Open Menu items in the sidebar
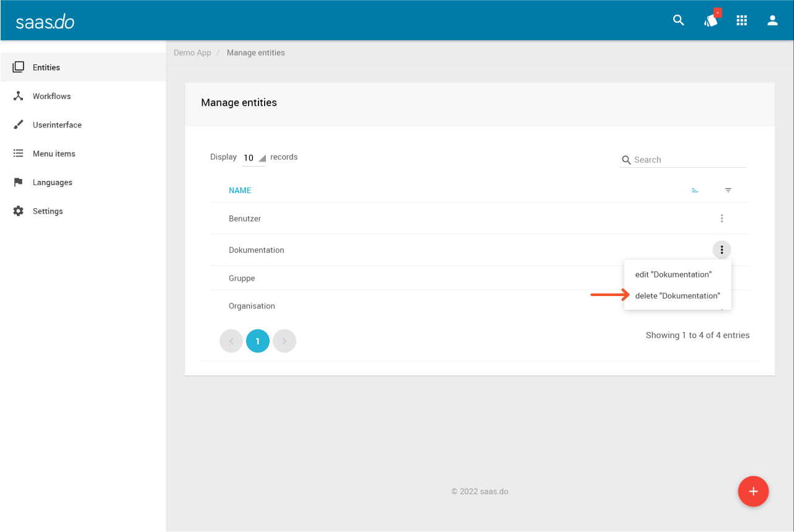Screen dimensions: 794x532 pos(54,154)
